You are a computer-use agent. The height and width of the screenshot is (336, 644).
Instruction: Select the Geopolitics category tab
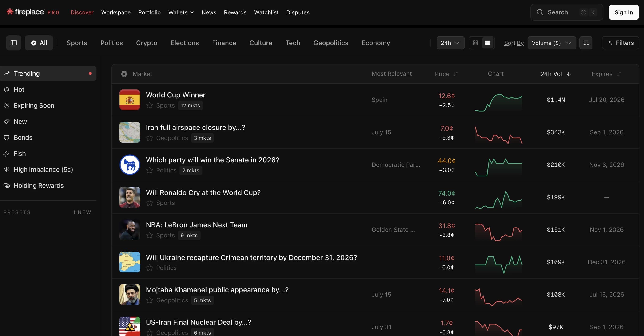[x=331, y=43]
